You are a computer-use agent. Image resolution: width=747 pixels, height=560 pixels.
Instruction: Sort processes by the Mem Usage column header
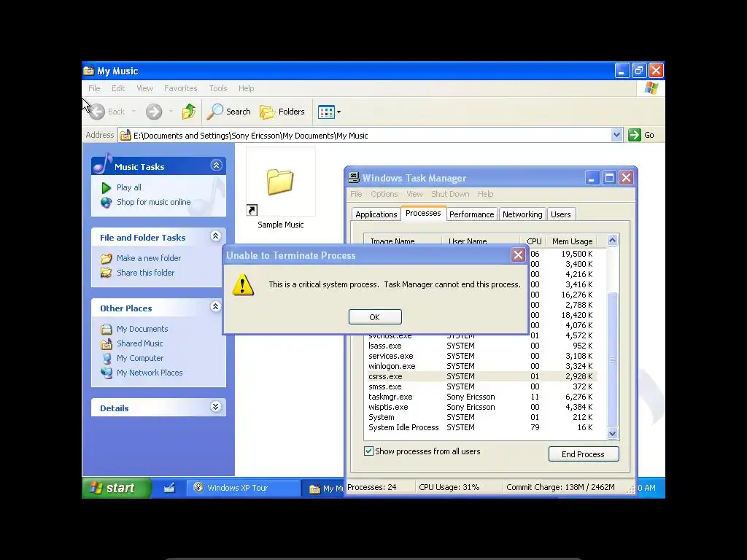572,241
